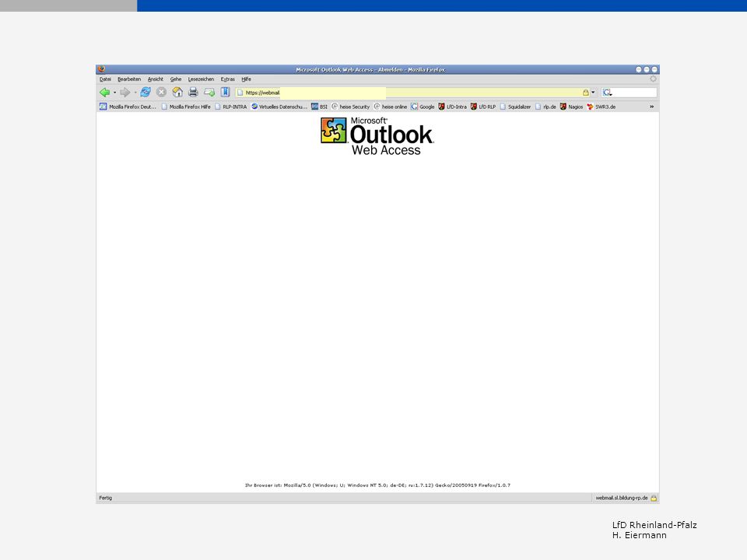The width and height of the screenshot is (747, 560).
Task: Open the Lesezeichen menu
Action: (x=201, y=79)
